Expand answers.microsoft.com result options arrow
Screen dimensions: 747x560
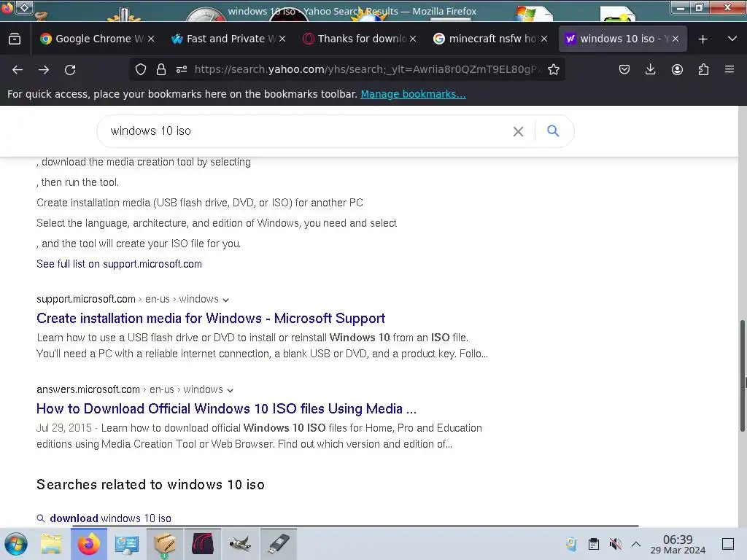pos(230,390)
